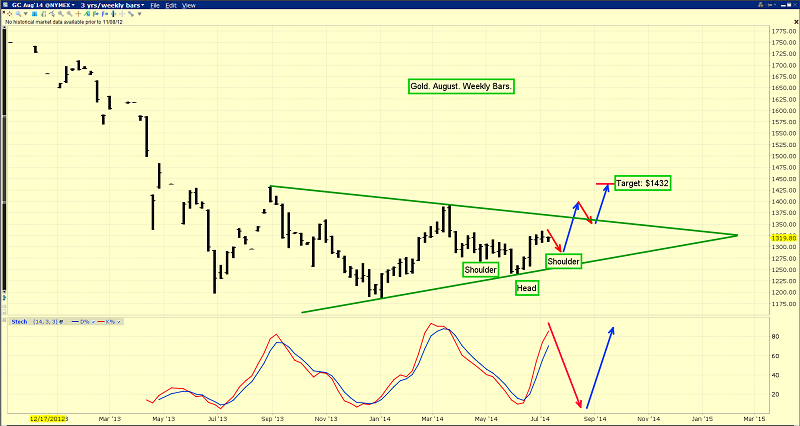This screenshot has width=800, height=426.
Task: Open the File menu
Action: pyautogui.click(x=154, y=5)
